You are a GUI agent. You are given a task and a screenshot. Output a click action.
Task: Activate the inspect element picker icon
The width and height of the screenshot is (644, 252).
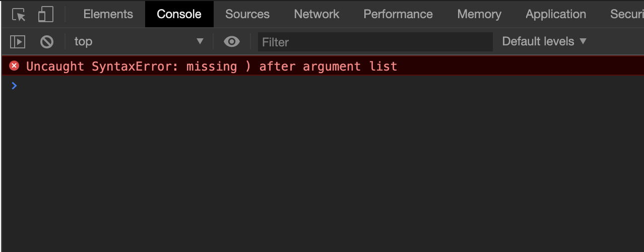tap(19, 15)
